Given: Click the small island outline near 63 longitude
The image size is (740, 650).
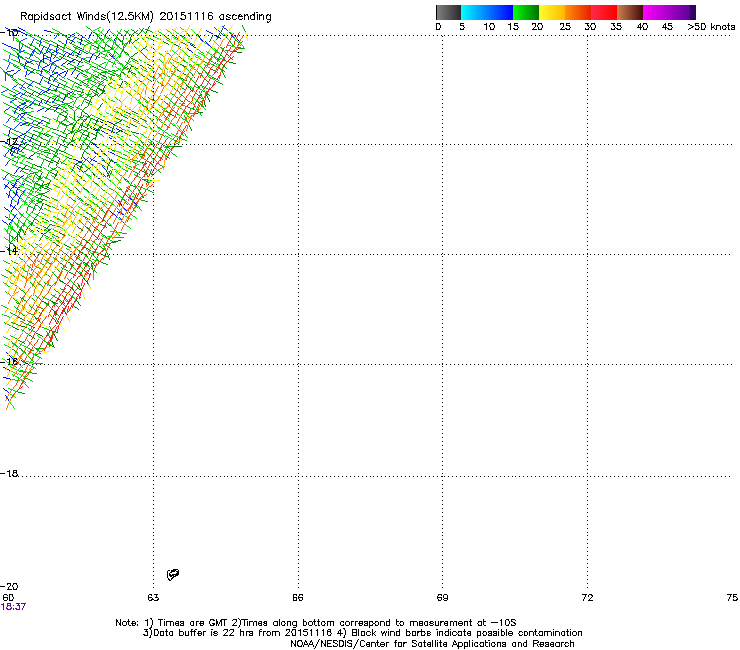Looking at the screenshot, I should (173, 574).
